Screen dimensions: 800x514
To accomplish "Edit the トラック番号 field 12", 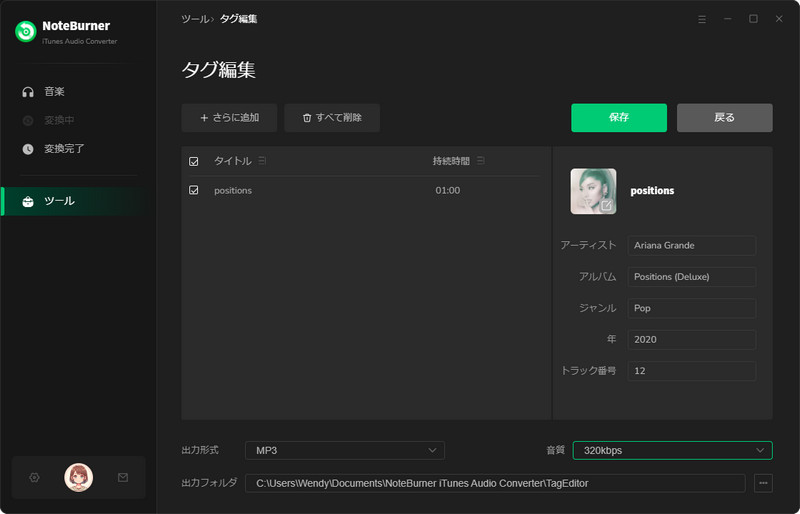I will [x=692, y=371].
